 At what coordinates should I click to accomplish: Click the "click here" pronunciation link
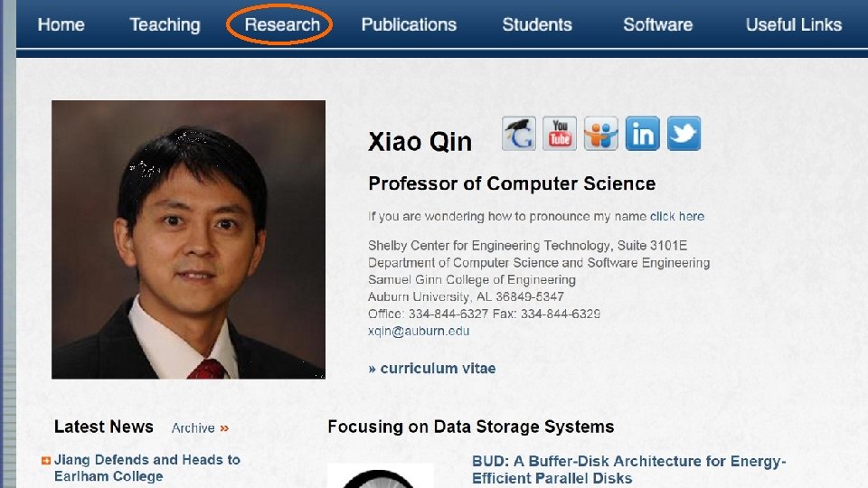[676, 216]
